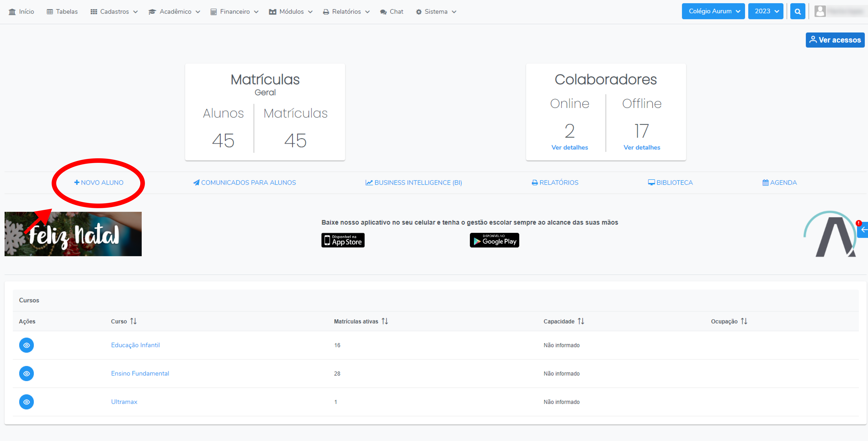Screen dimensions: 868x441
Task: View Ensino Fundamental course eye icon
Action: 26,373
